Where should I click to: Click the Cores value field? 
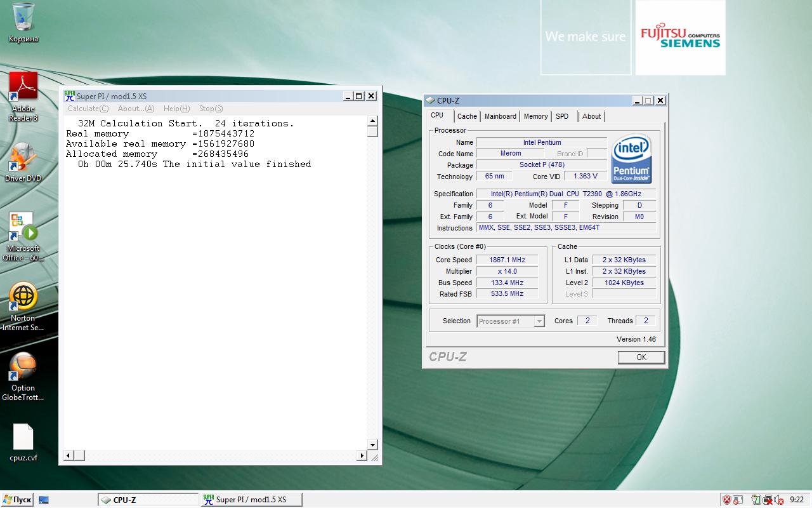(x=587, y=321)
